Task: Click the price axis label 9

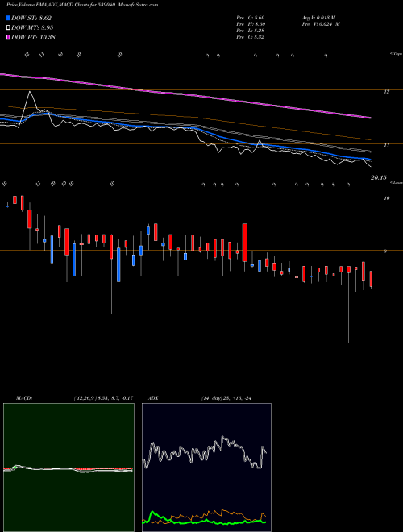Action: (386, 251)
